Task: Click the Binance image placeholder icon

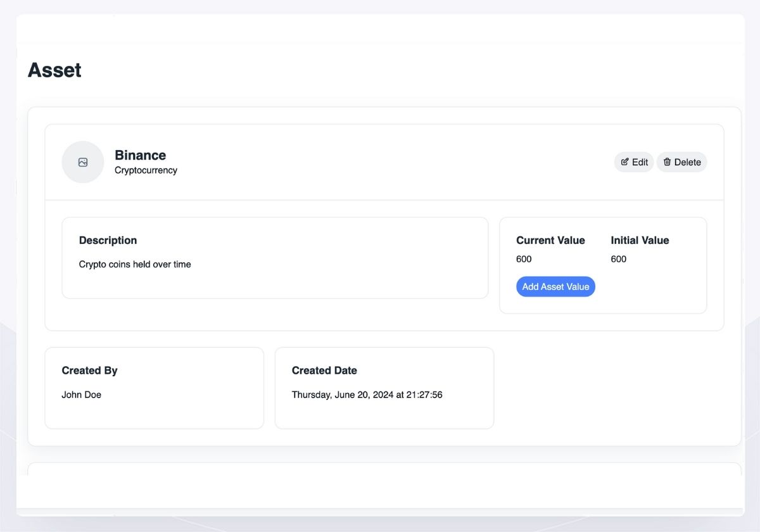Action: 83,162
